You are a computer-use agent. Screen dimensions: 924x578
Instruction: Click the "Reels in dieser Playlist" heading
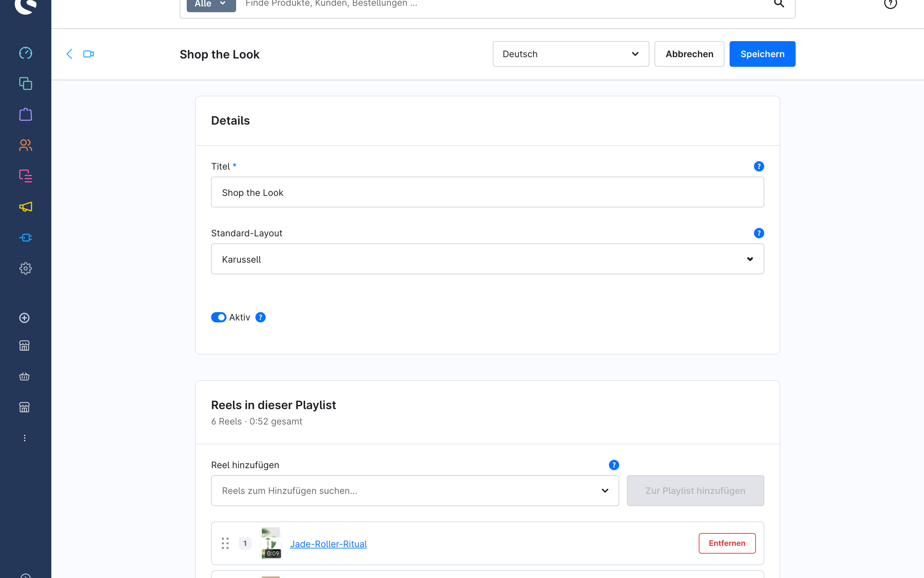point(273,405)
